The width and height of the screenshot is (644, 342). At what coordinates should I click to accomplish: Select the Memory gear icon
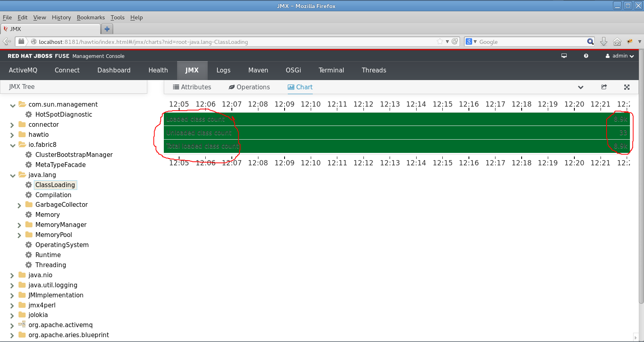pos(29,214)
